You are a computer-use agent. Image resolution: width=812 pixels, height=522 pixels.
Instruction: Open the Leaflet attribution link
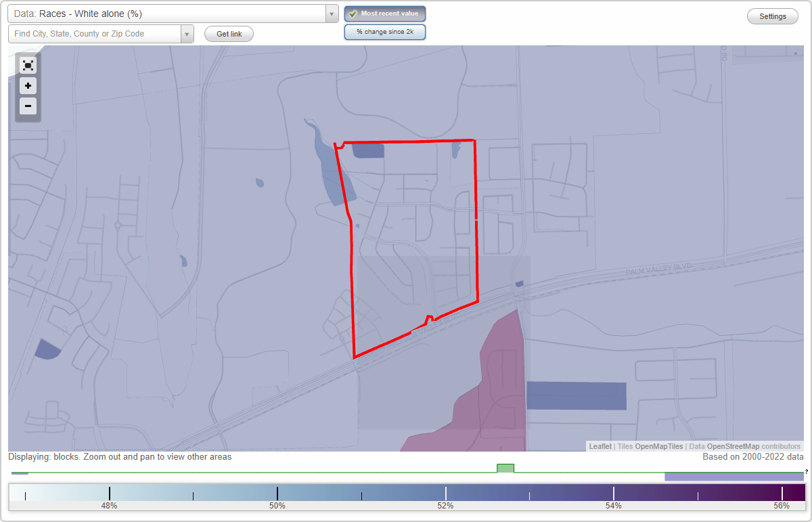[x=600, y=446]
